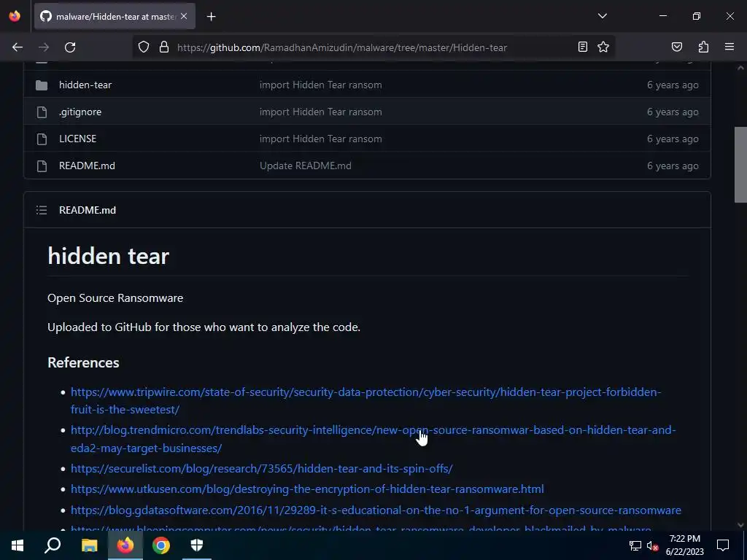Click the hidden-tear folder icon
Screen dimensions: 747x560
coord(42,85)
